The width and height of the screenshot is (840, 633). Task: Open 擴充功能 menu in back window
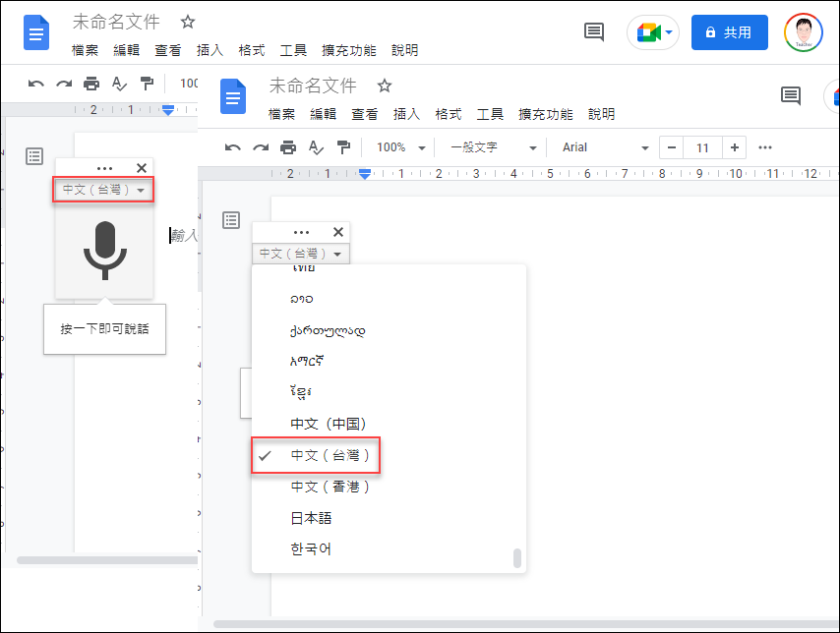point(349,50)
